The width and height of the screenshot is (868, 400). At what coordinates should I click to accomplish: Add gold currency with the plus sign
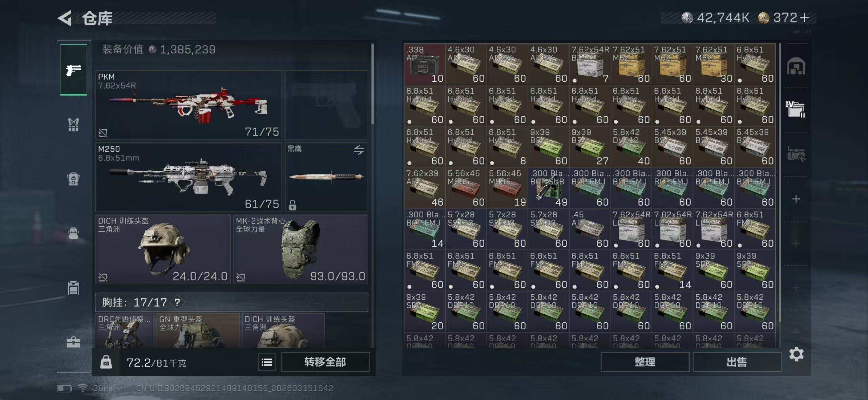coord(804,18)
